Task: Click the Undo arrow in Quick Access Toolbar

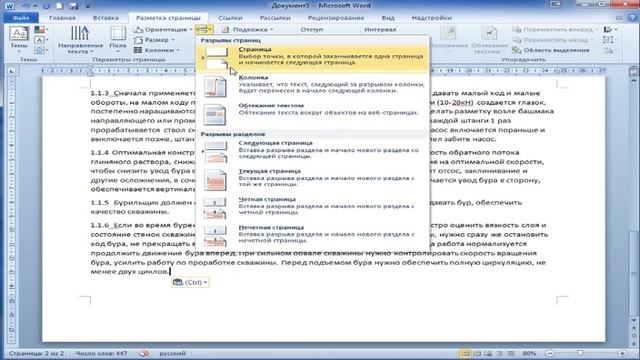Action: (x=26, y=6)
